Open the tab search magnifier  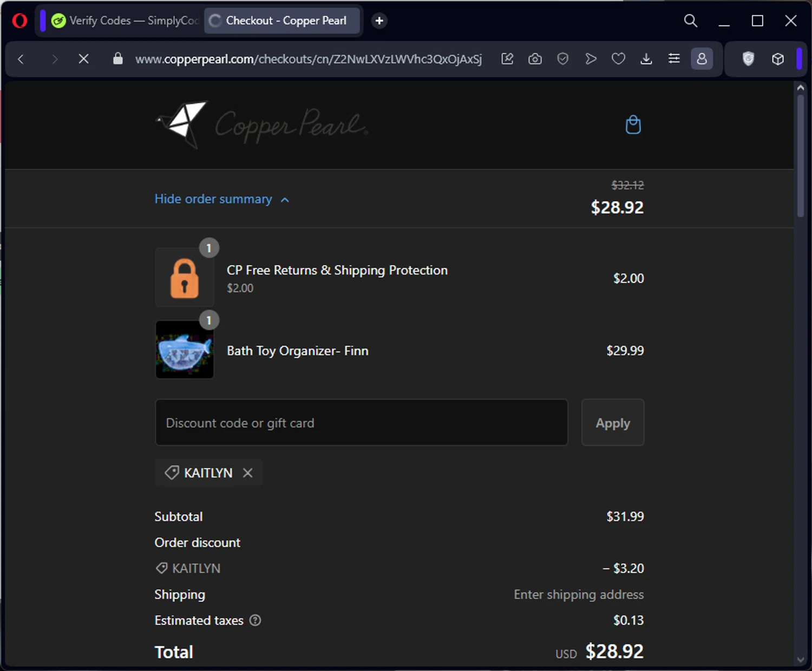(690, 21)
